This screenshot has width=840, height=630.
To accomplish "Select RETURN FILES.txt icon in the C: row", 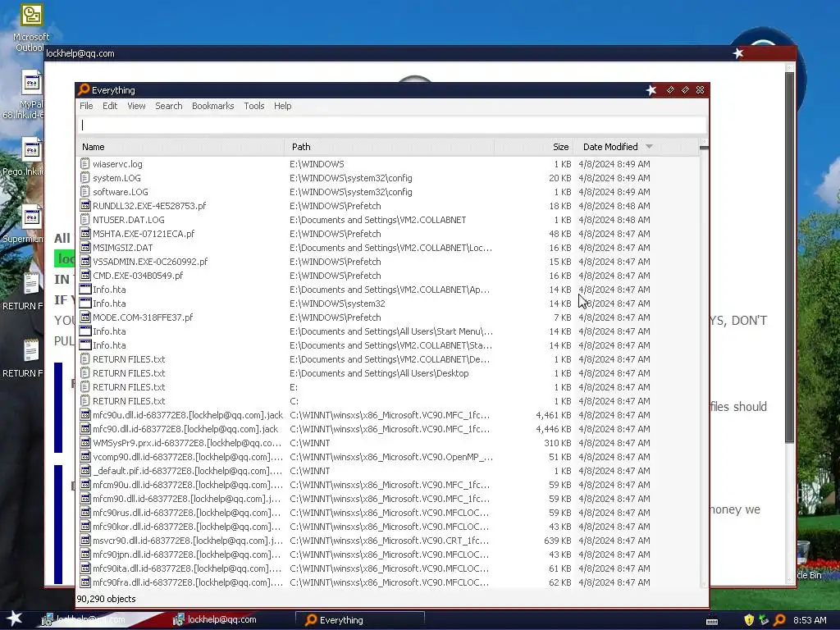I will pyautogui.click(x=84, y=400).
